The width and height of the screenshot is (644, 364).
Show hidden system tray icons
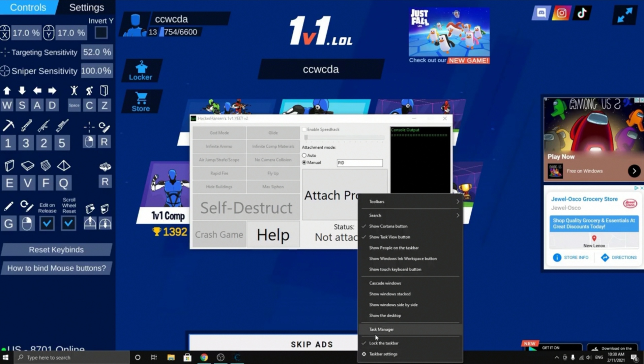557,357
